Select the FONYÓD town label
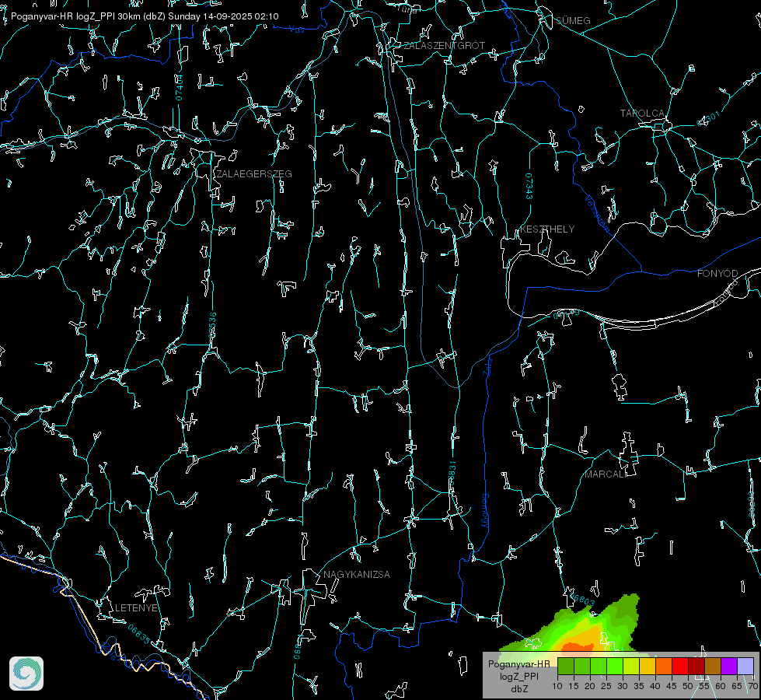 coord(717,274)
